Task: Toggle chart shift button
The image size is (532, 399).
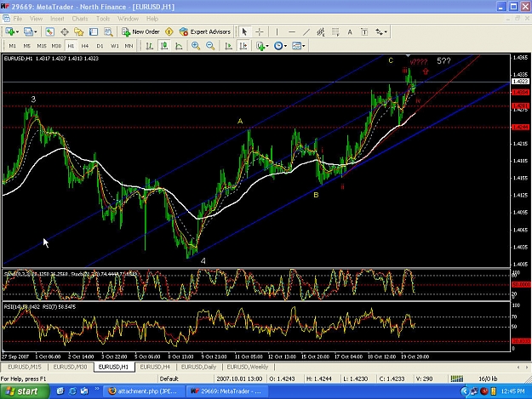Action: click(x=243, y=46)
